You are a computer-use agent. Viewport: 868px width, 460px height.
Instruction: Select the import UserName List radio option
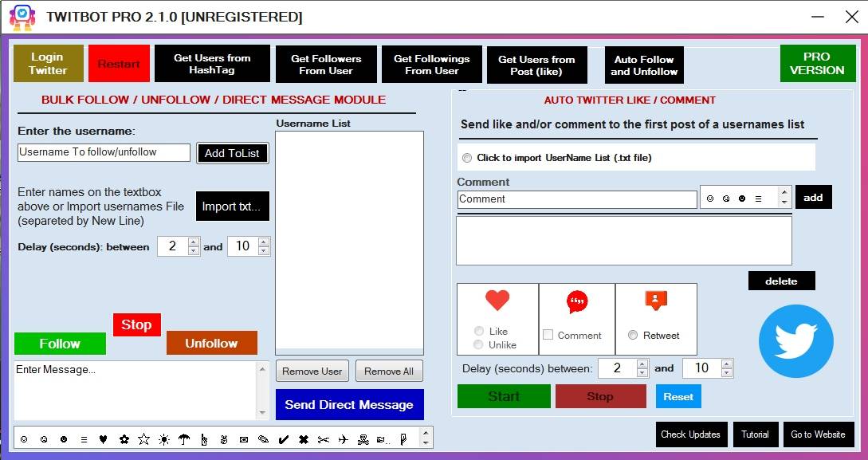pos(467,158)
